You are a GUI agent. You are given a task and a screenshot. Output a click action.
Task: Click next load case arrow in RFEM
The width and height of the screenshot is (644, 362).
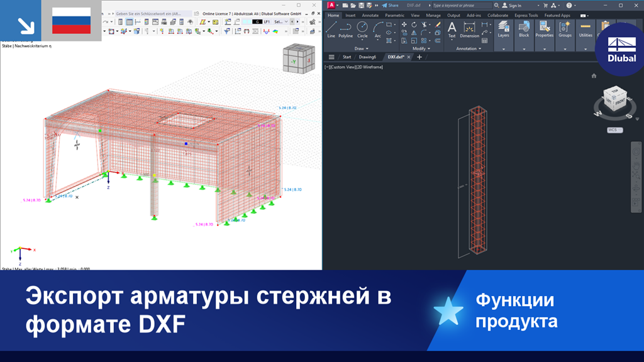click(x=297, y=22)
